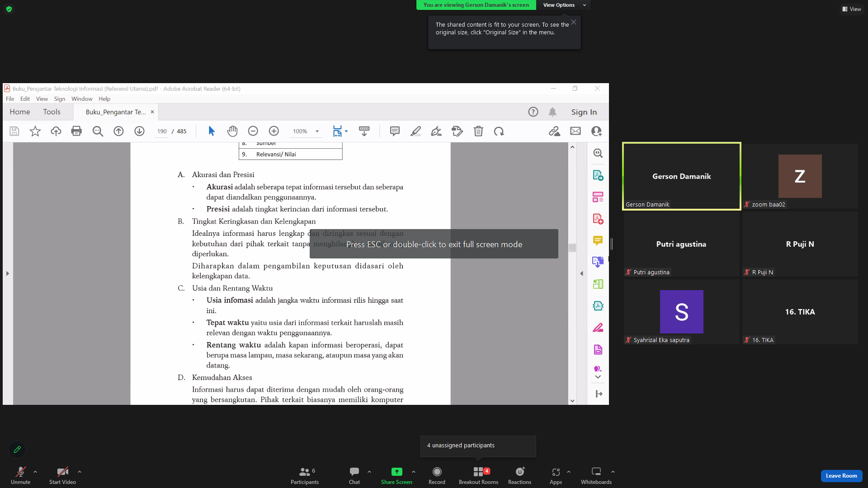Image resolution: width=868 pixels, height=488 pixels.
Task: Rotate the page with the rotate icon
Action: pyautogui.click(x=499, y=131)
